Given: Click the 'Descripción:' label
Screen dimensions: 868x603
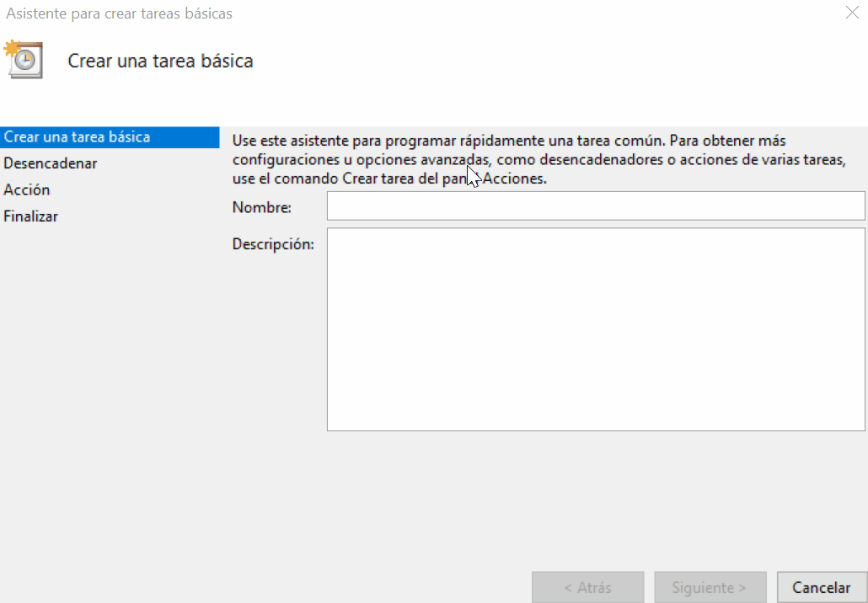Looking at the screenshot, I should [x=273, y=244].
